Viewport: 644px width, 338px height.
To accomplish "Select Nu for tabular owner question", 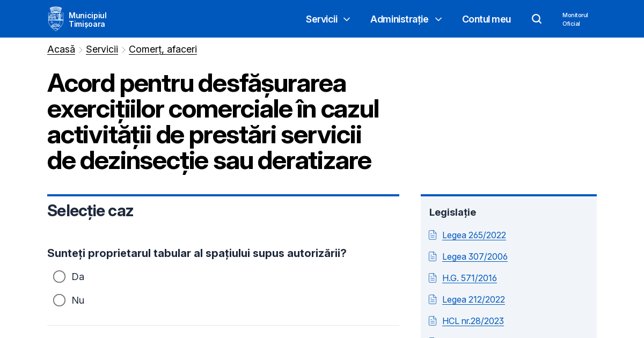I will [59, 300].
